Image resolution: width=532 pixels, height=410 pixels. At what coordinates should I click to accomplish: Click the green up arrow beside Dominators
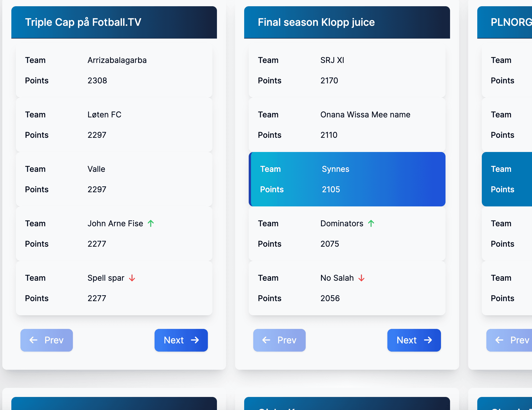[371, 223]
